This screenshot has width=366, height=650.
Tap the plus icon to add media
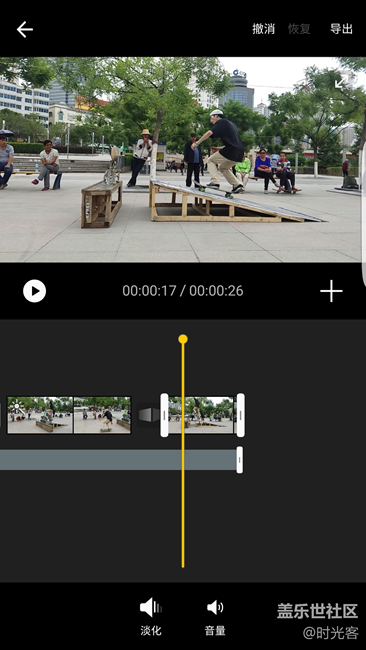tap(331, 291)
